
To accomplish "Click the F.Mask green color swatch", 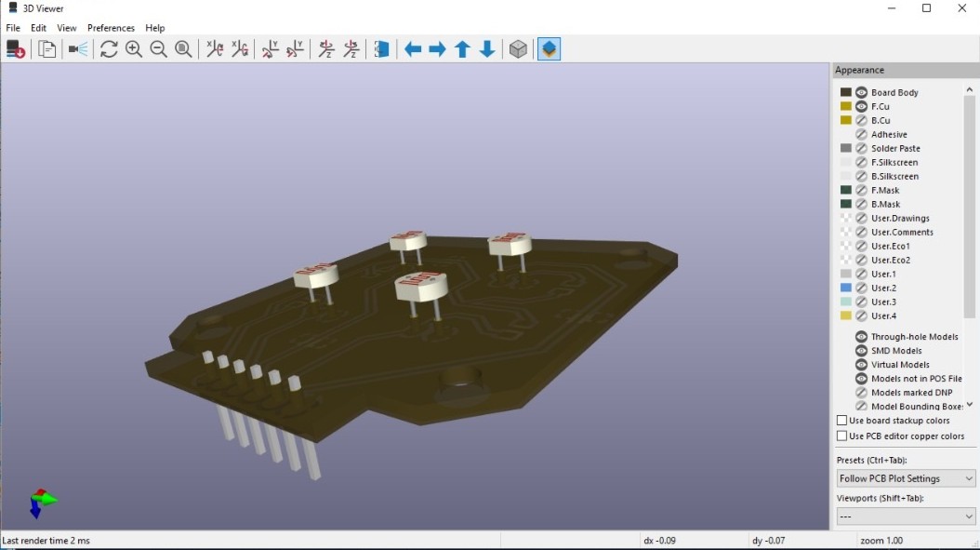I will [845, 190].
